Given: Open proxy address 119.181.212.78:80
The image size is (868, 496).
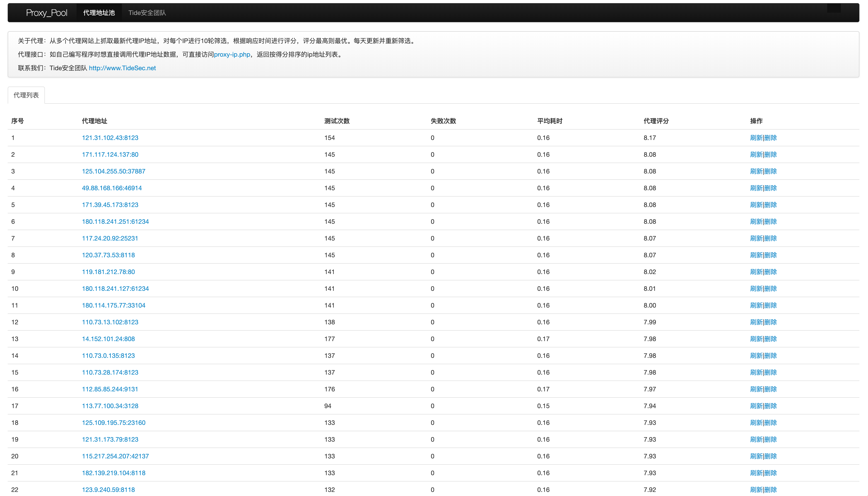Looking at the screenshot, I should click(x=108, y=272).
